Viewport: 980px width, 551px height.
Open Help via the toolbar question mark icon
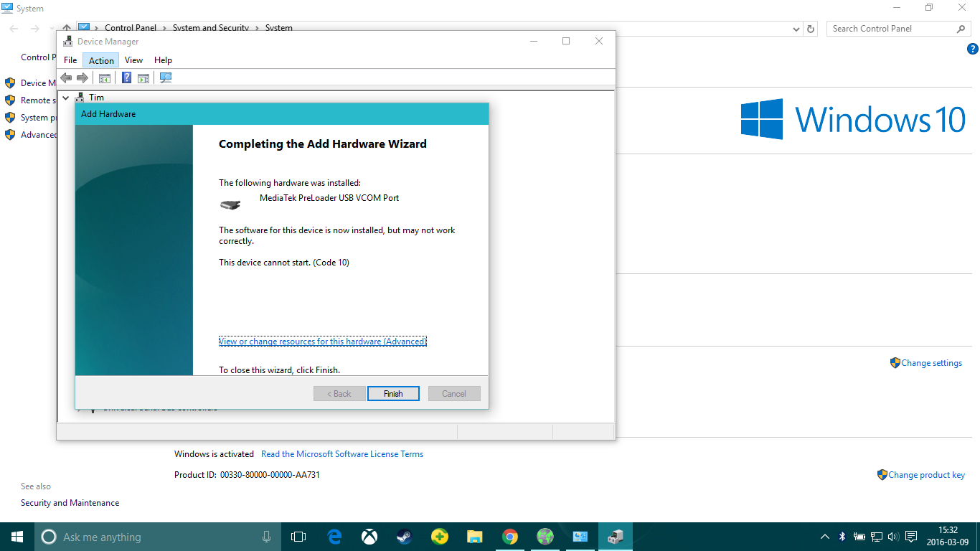point(126,77)
